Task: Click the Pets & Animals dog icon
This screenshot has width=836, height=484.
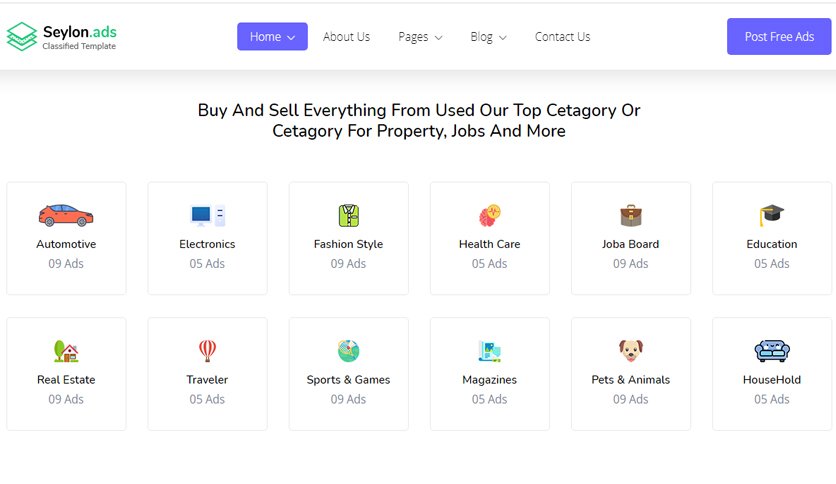Action: click(x=631, y=351)
